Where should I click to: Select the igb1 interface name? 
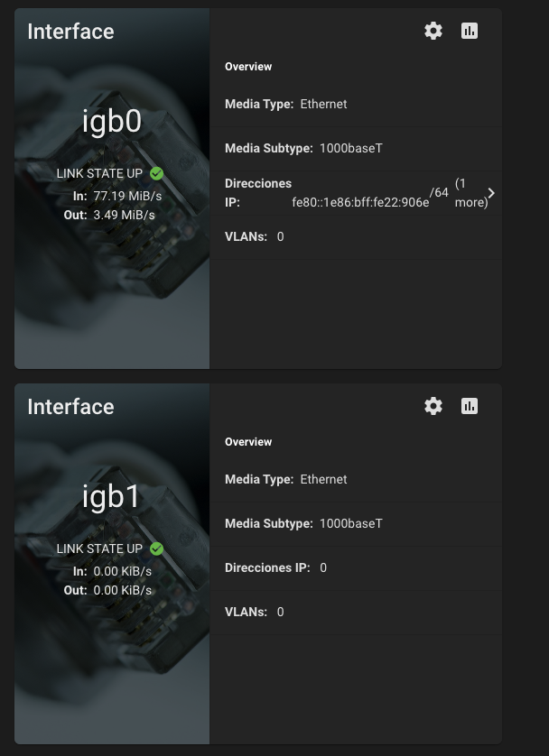coord(112,496)
